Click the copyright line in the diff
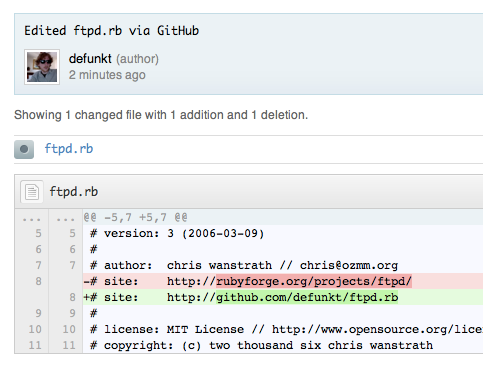 pos(283,345)
